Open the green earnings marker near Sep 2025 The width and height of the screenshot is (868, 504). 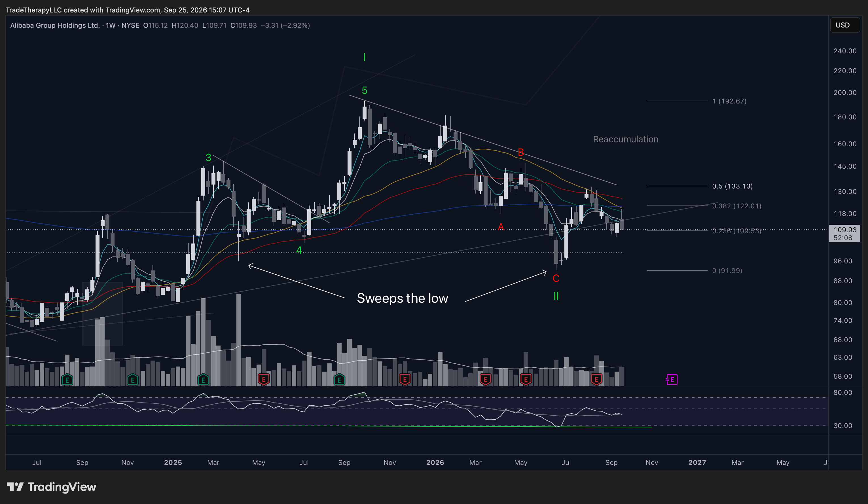[339, 380]
